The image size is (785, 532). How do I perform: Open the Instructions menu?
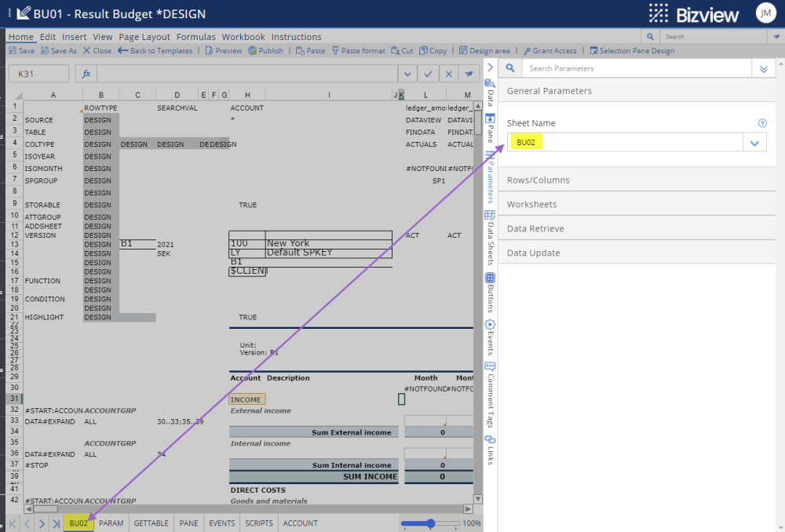[x=297, y=37]
